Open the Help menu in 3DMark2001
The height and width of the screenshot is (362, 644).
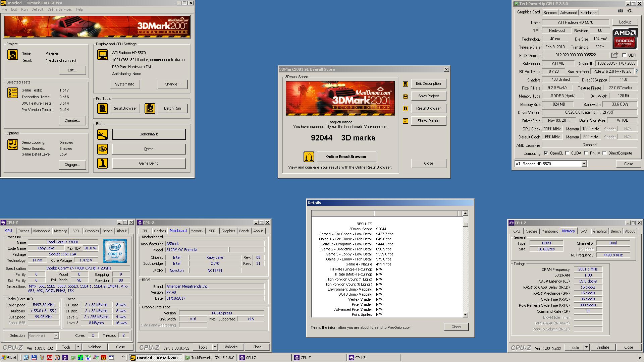click(79, 9)
